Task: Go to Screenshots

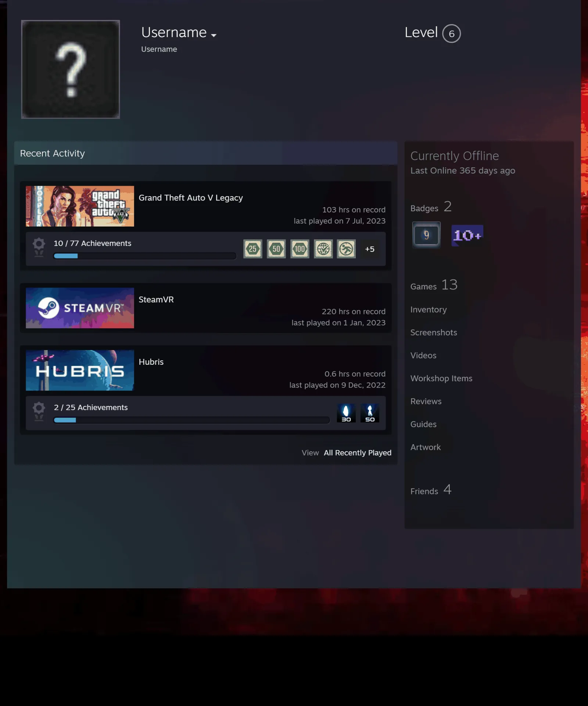Action: 434,332
